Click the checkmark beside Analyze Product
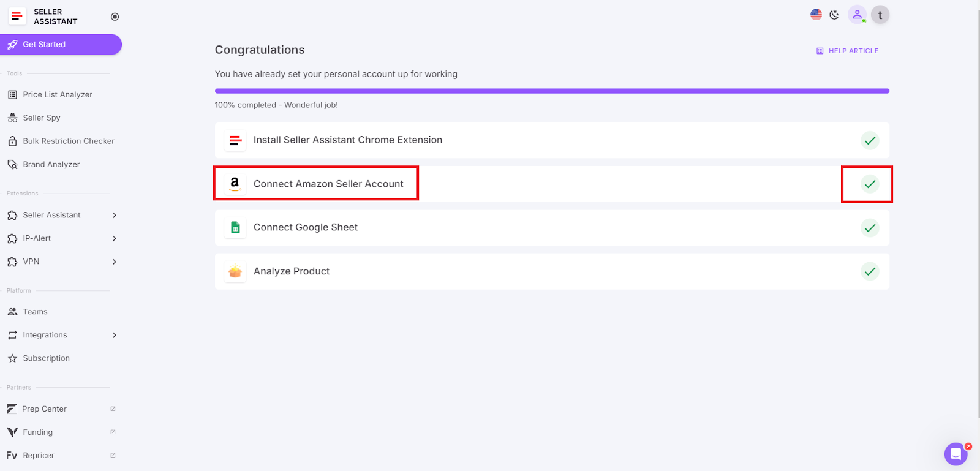This screenshot has height=471, width=980. click(870, 271)
